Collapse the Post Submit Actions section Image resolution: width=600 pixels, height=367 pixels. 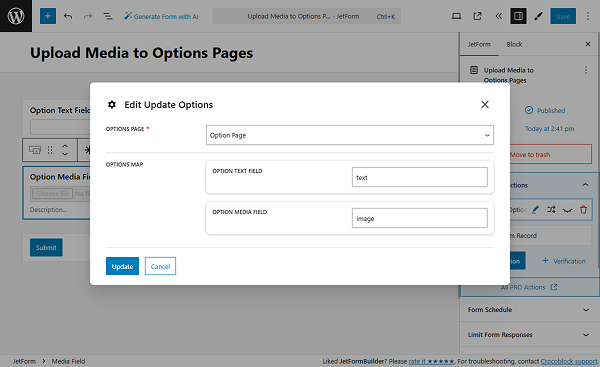[585, 185]
